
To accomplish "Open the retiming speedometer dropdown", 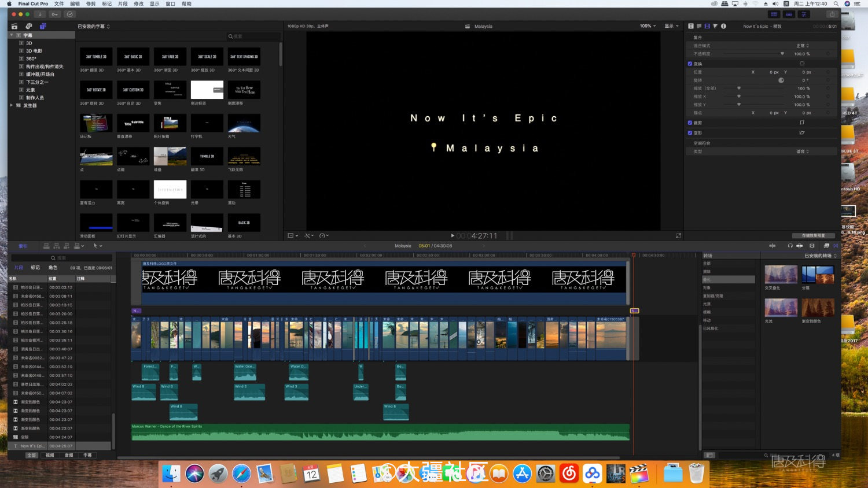I will pyautogui.click(x=324, y=235).
